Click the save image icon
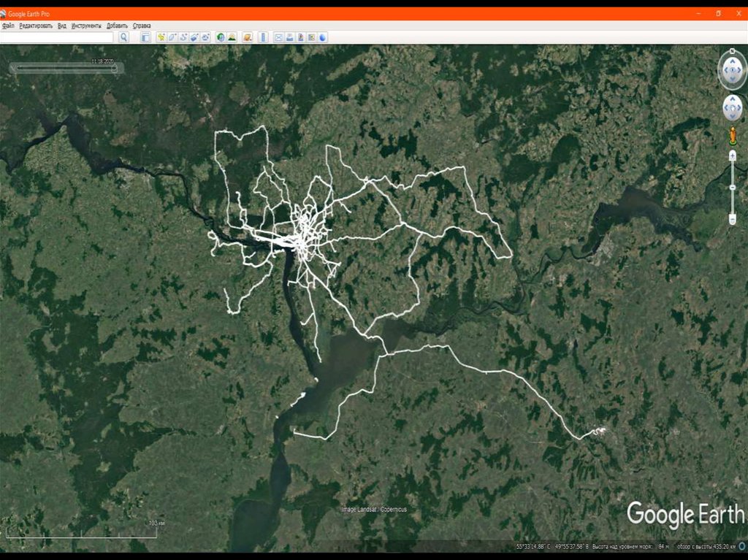The image size is (748, 560). tap(300, 37)
